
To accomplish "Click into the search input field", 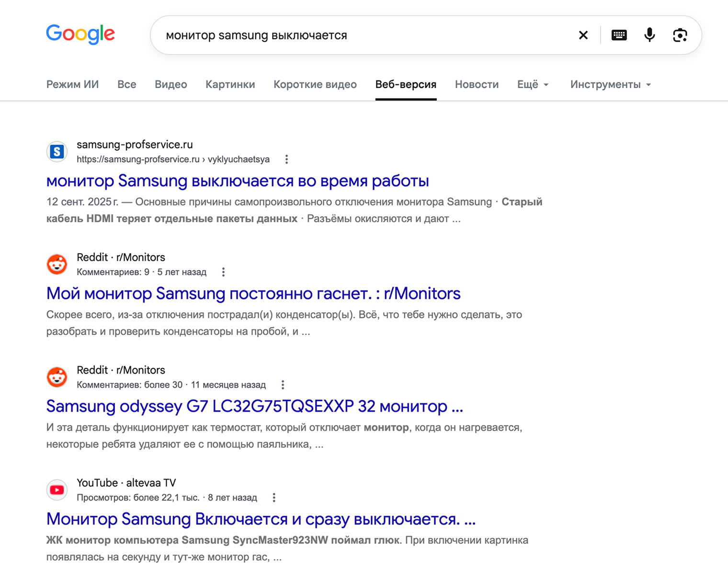I will pyautogui.click(x=364, y=35).
